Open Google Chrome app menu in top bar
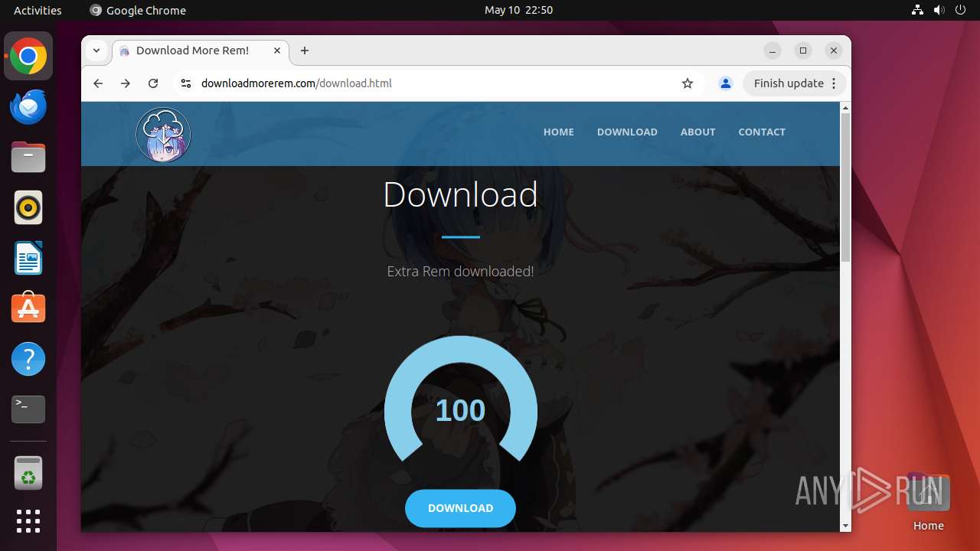The image size is (980, 551). (x=138, y=10)
